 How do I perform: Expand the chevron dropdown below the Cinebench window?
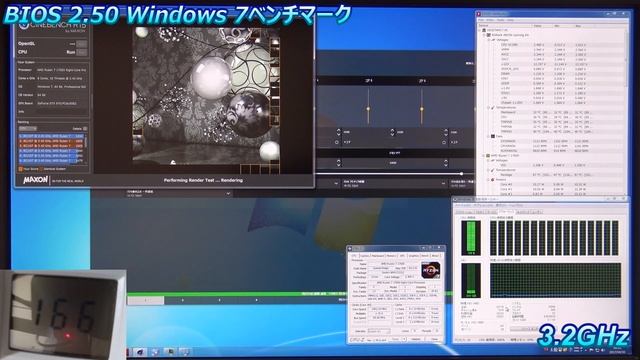[x=228, y=193]
